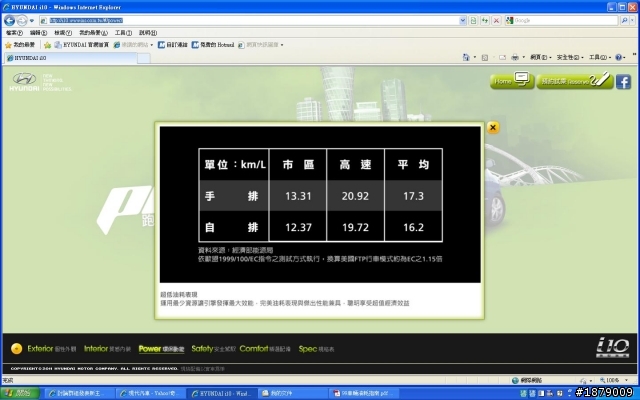
Task: Go back with the browser Back arrow
Action: 9,20
